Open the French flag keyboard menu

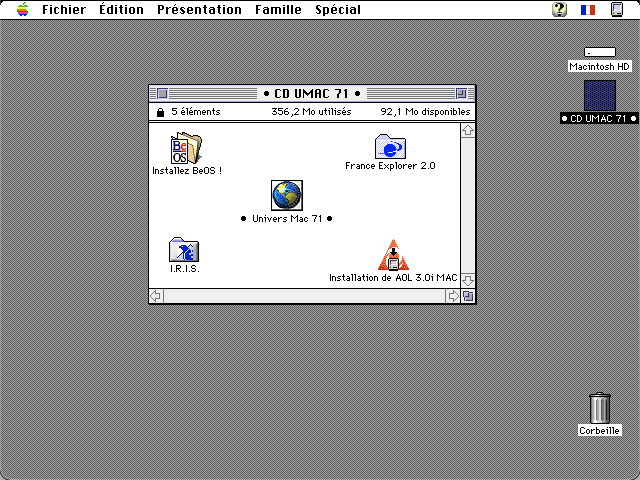(588, 9)
